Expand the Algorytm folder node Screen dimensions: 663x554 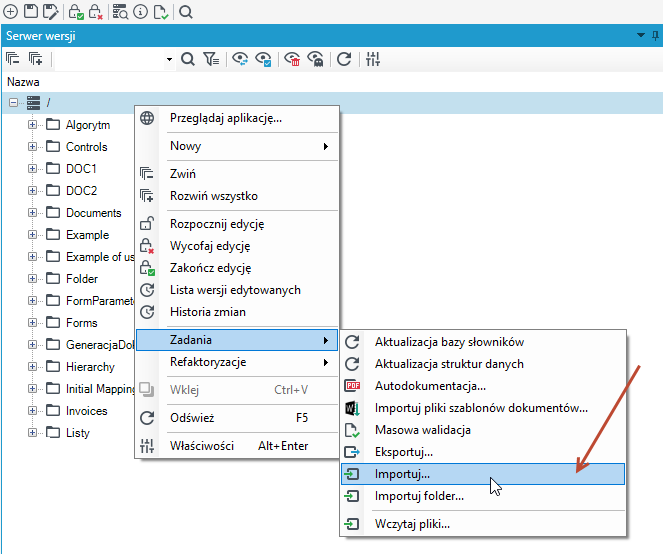tap(32, 125)
